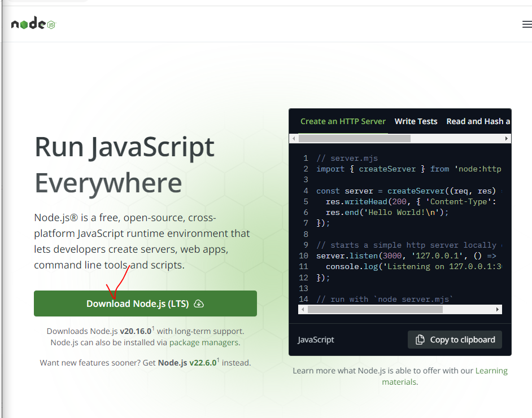Switch to Write Tests tab
532x418 pixels.
[416, 121]
